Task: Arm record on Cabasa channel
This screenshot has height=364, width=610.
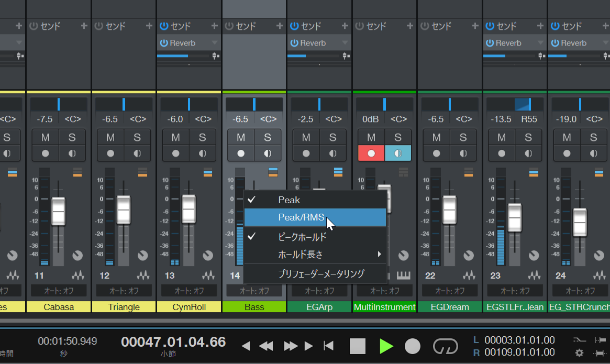Action: tap(46, 153)
